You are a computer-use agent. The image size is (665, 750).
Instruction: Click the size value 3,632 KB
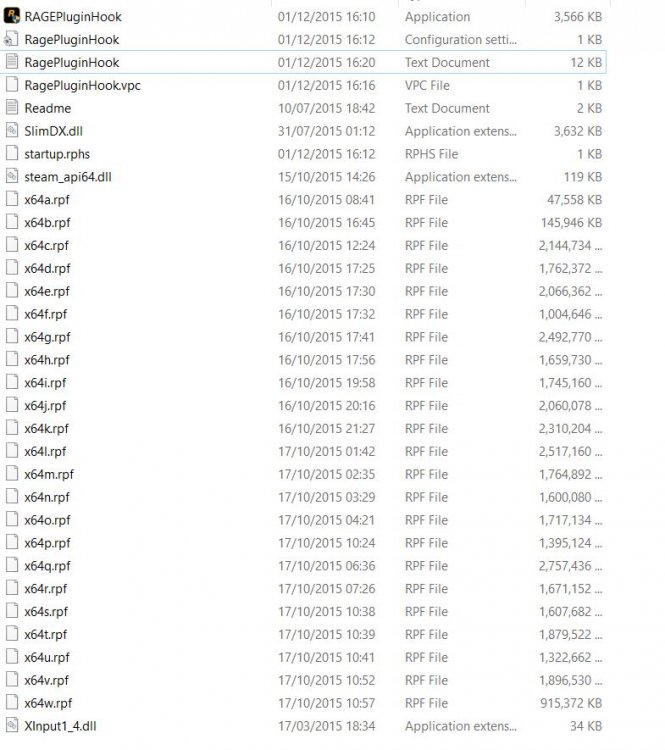click(x=578, y=131)
